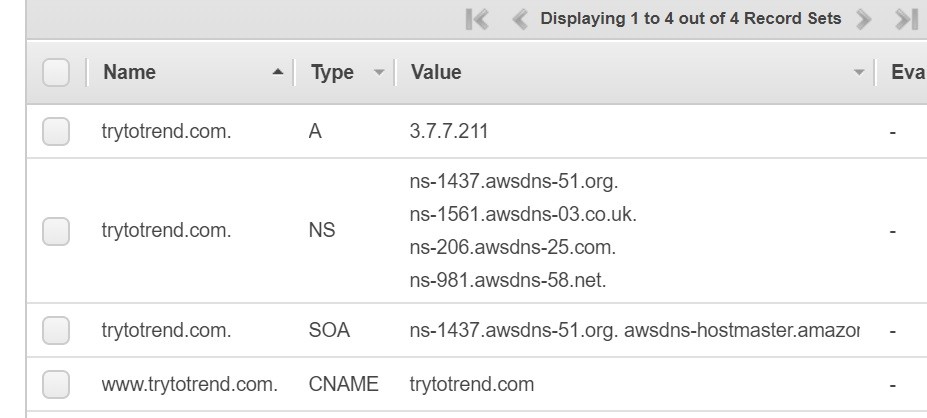Select the trytotrend.com. A record checkbox
The height and width of the screenshot is (418, 927).
coord(56,131)
